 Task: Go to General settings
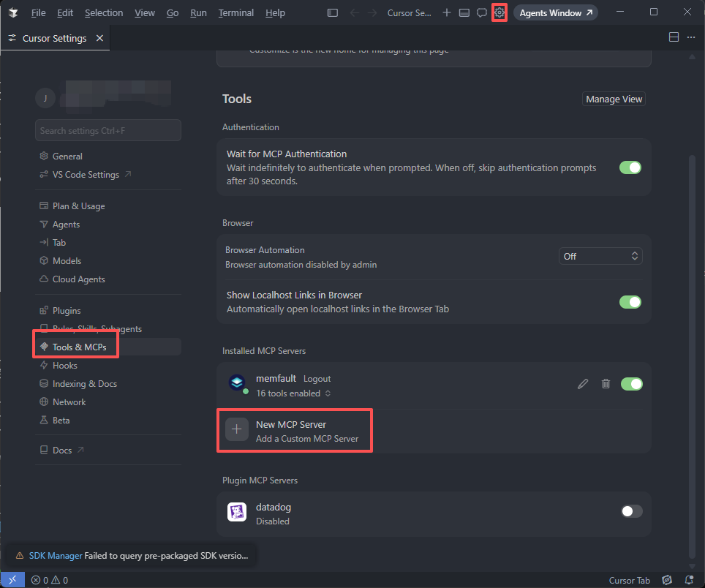point(108,156)
